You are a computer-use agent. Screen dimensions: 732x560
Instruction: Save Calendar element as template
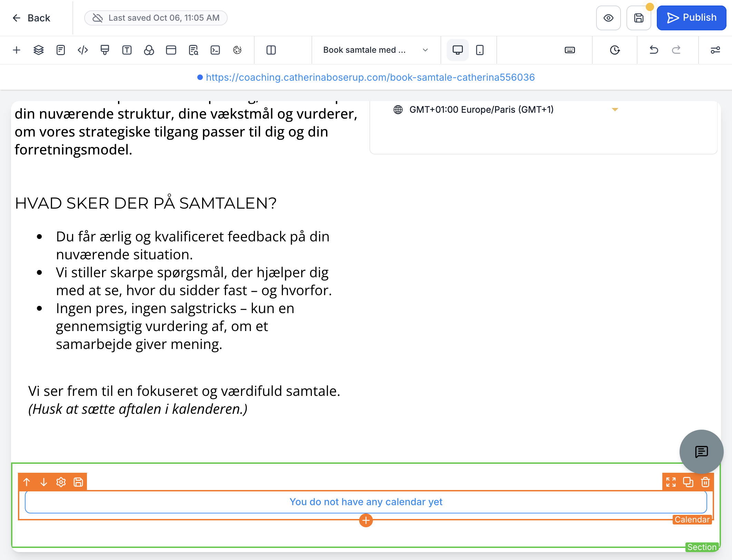(x=78, y=482)
